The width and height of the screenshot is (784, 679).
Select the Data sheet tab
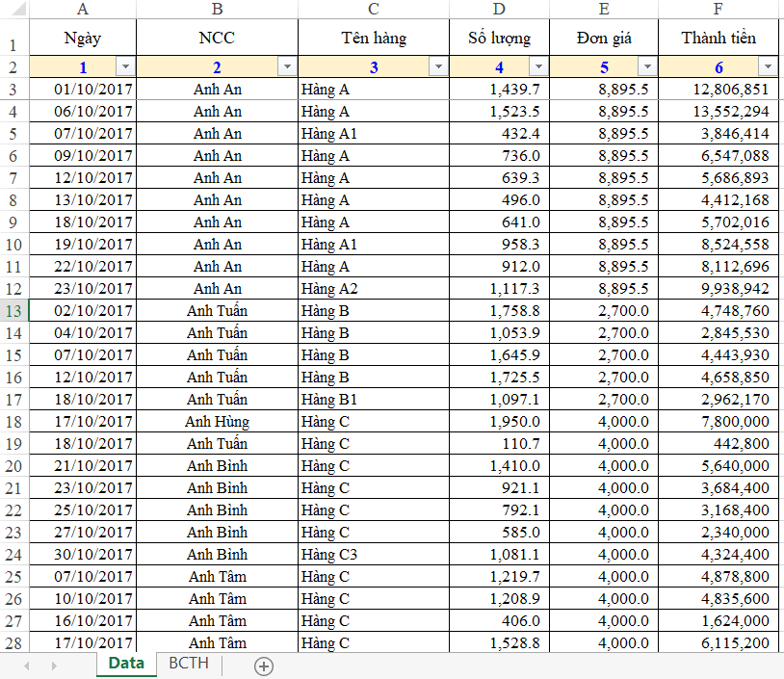[126, 664]
